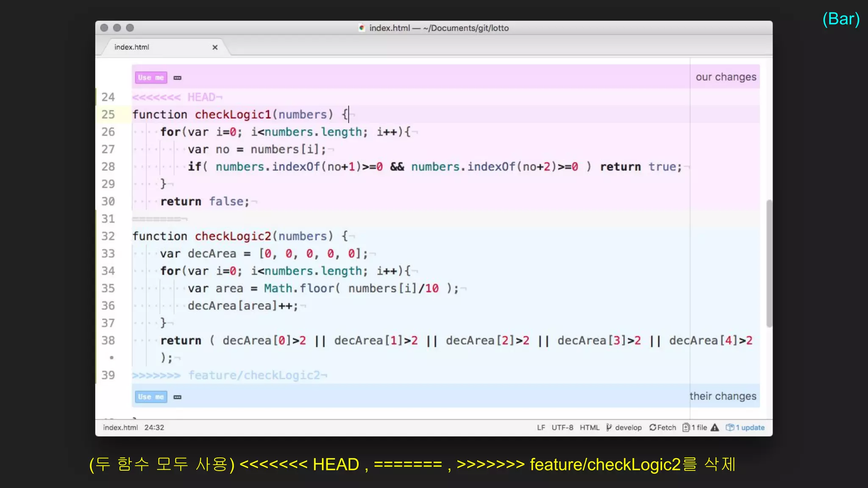Change the HTML grammar selector
Screen dimensions: 868x488
590,427
